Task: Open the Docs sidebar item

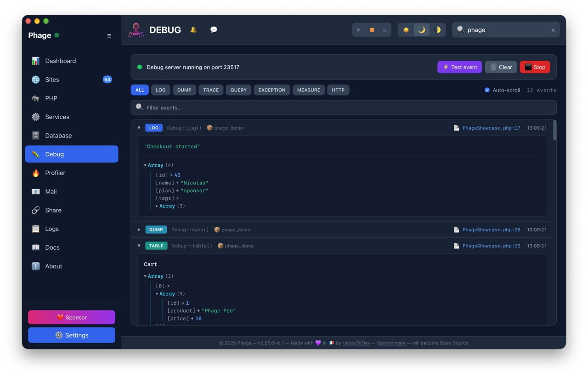Action: (x=72, y=247)
